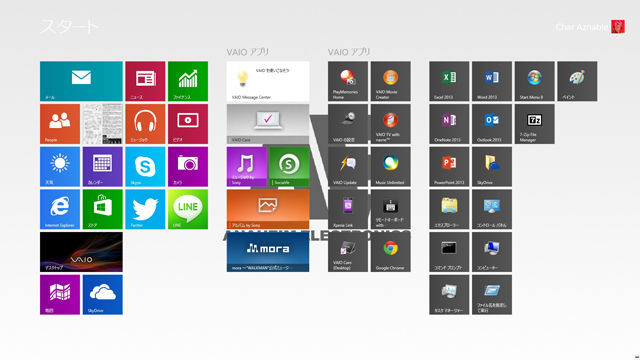
Task: Open the purple Music by Sony tile
Action: point(247,167)
